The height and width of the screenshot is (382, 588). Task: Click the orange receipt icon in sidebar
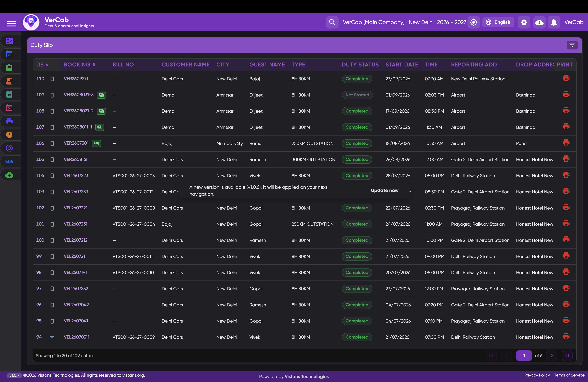click(x=9, y=81)
